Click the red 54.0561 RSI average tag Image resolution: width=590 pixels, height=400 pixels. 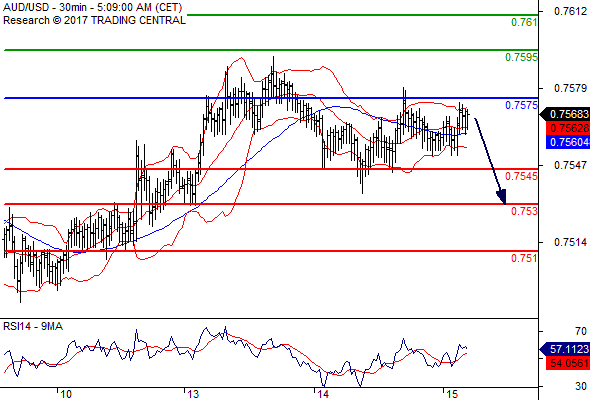(568, 363)
